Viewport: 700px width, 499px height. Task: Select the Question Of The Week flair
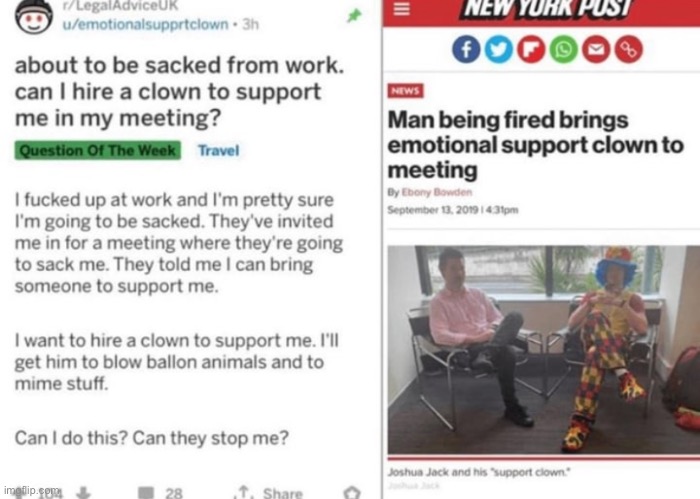(x=98, y=150)
